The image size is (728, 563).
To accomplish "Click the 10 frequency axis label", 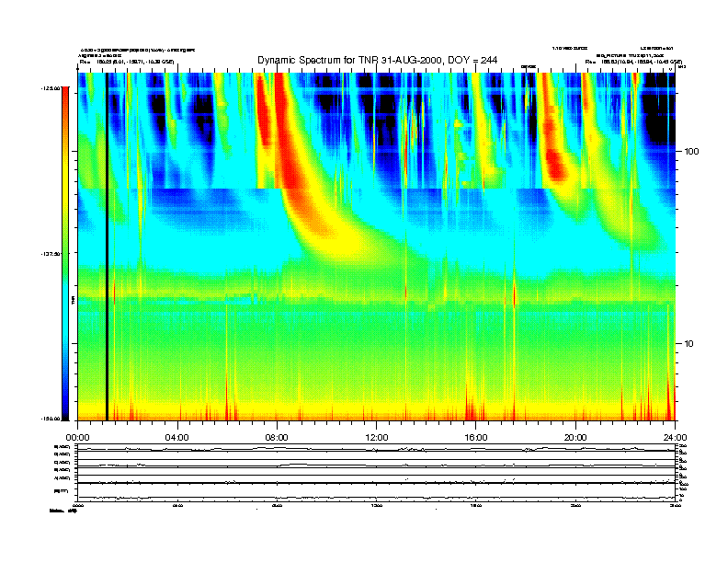I will 689,344.
